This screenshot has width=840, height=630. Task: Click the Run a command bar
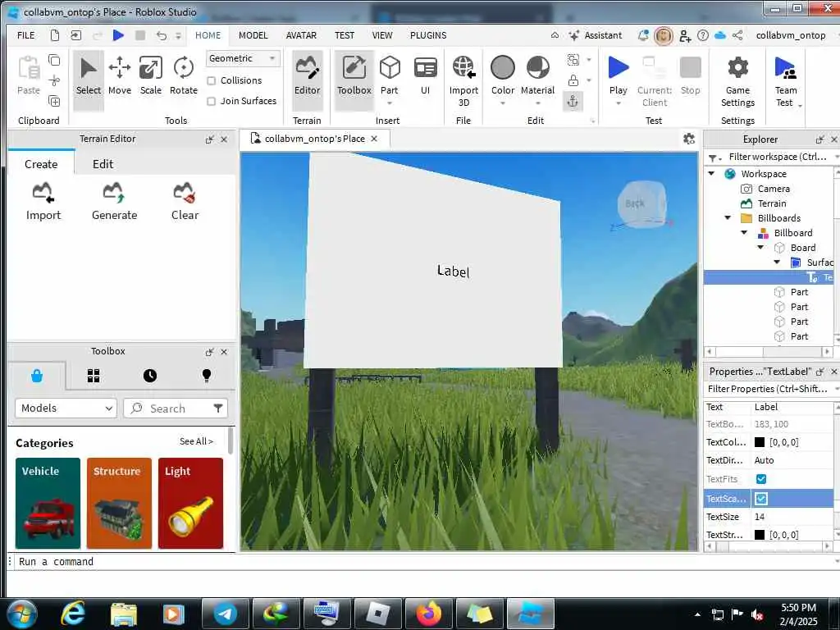click(423, 561)
